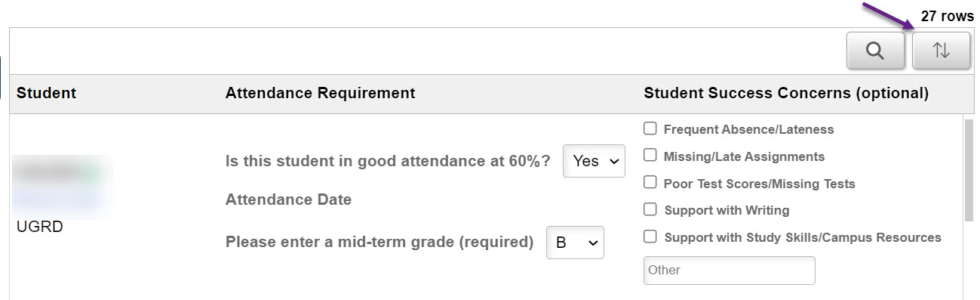Viewport: 980px width, 300px height.
Task: Enable Poor Test Scores/Missing Tests option
Action: [650, 183]
